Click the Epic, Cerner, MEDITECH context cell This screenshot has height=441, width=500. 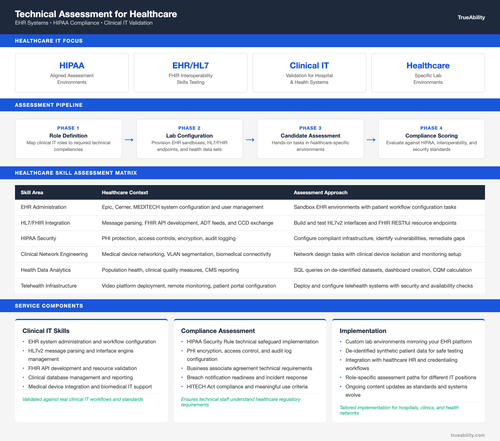(x=182, y=207)
